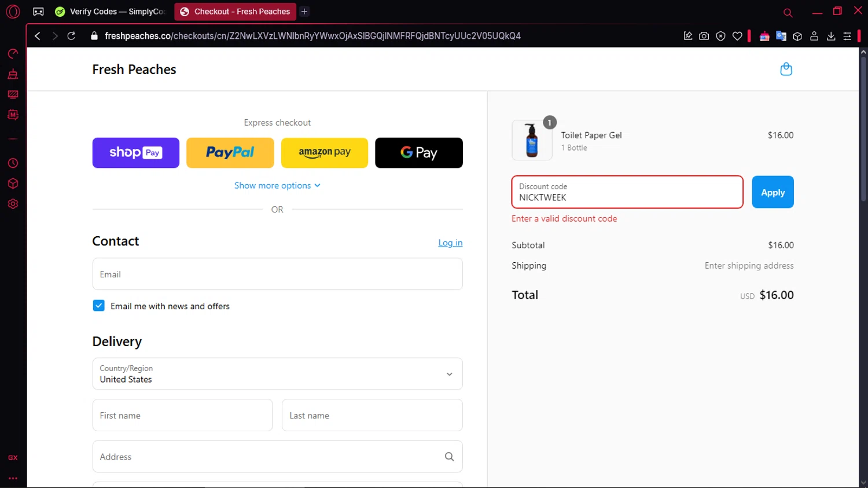Bookmark this page with heart icon
This screenshot has width=868, height=488.
pos(737,36)
